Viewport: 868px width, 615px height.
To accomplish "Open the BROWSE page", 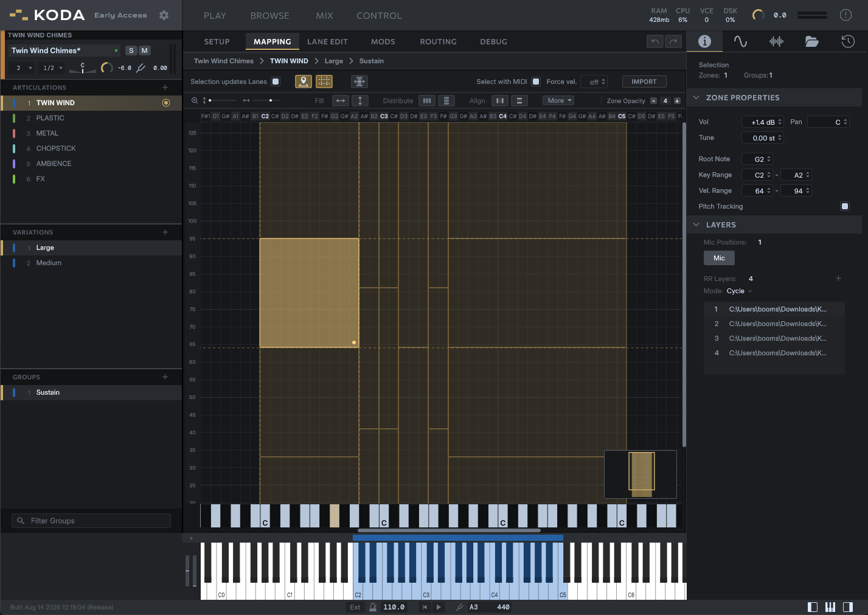I will 270,16.
